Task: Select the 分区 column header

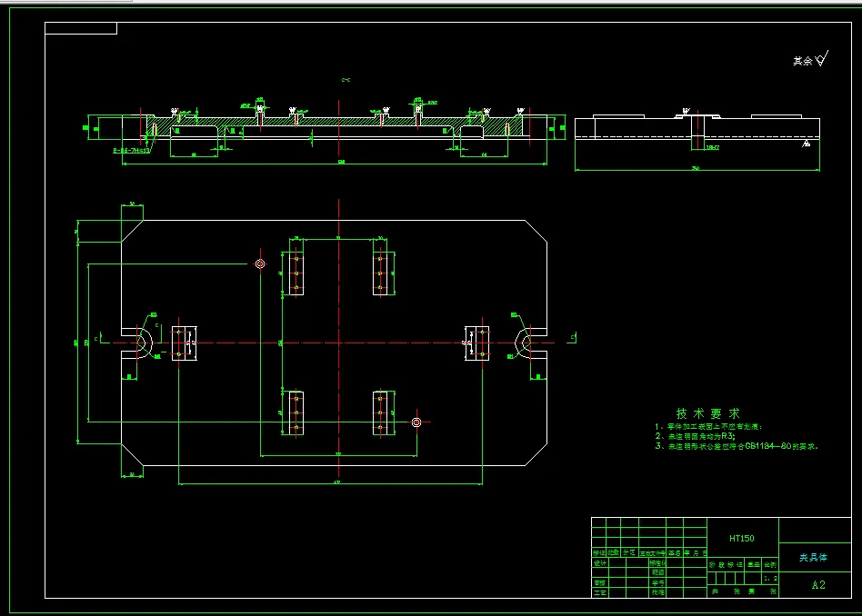Action: pos(629,552)
